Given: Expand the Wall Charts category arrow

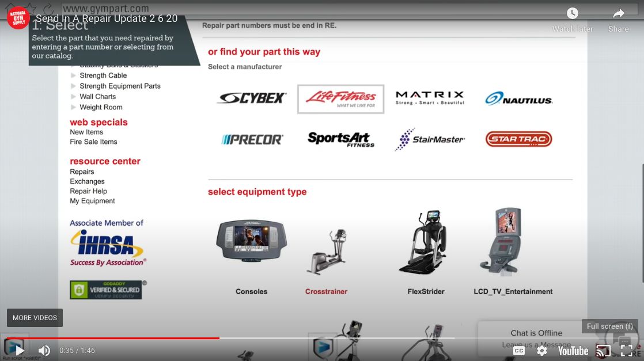Looking at the screenshot, I should pos(73,97).
